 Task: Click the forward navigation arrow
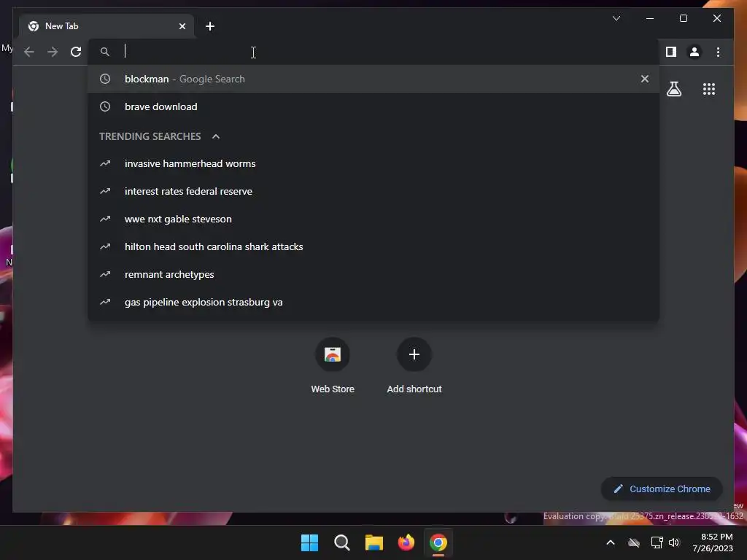(x=53, y=52)
